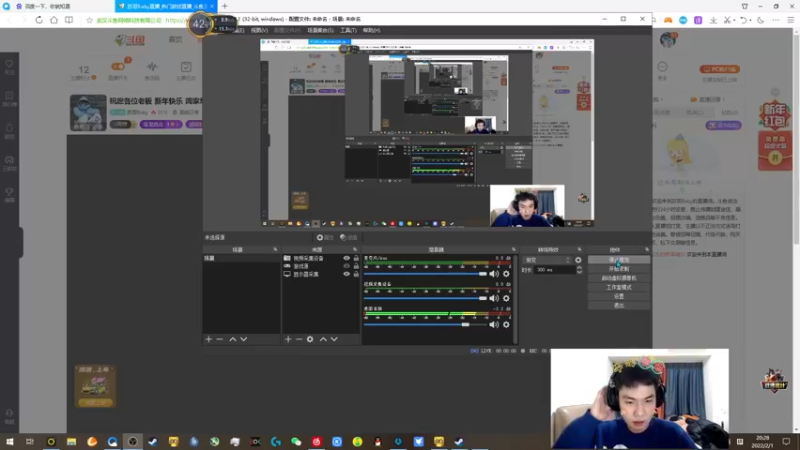Move the selected source up
The width and height of the screenshot is (800, 450).
(x=323, y=339)
